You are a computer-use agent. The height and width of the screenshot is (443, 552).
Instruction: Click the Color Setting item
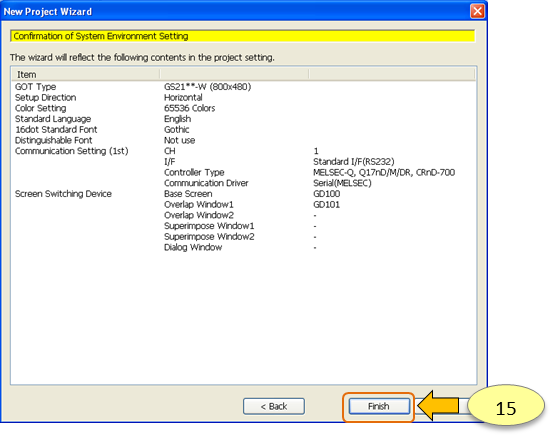[40, 108]
